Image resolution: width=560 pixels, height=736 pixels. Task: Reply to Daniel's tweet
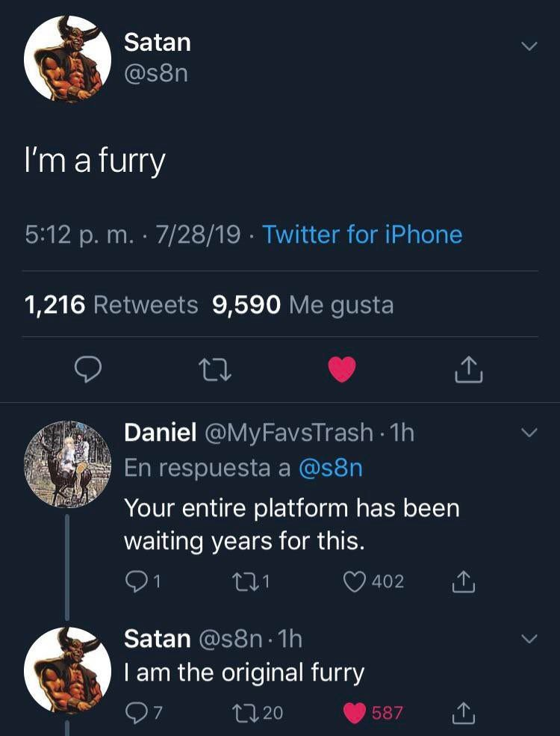click(x=134, y=581)
